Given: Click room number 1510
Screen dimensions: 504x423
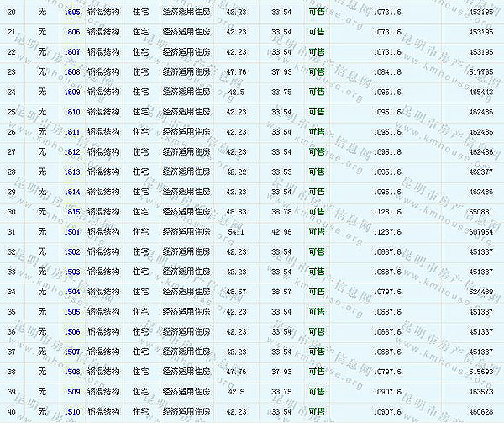Looking at the screenshot, I should (72, 411).
